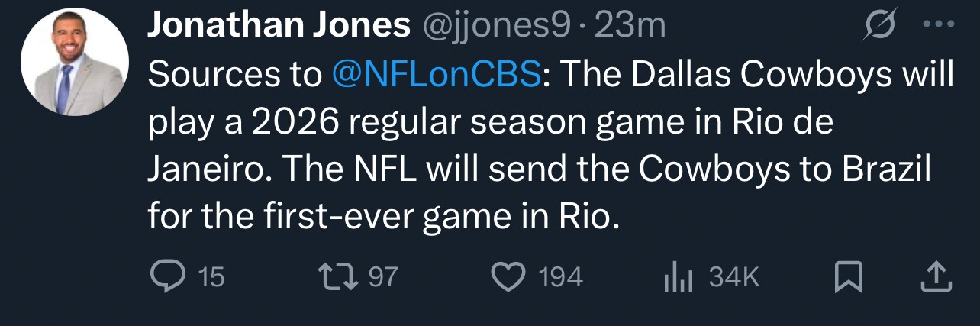
Task: Open the @NFLonCBS mention link
Action: (437, 75)
